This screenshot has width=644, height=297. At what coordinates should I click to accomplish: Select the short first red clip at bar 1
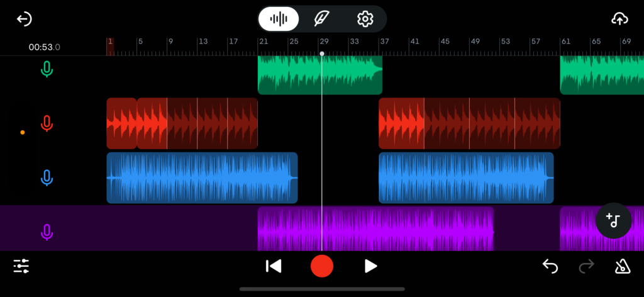tap(121, 123)
